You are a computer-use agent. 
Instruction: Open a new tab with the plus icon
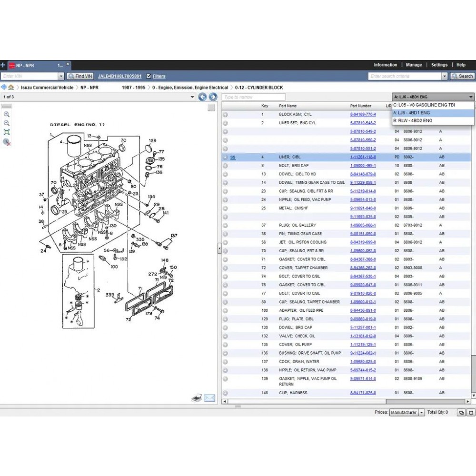[x=3, y=65]
